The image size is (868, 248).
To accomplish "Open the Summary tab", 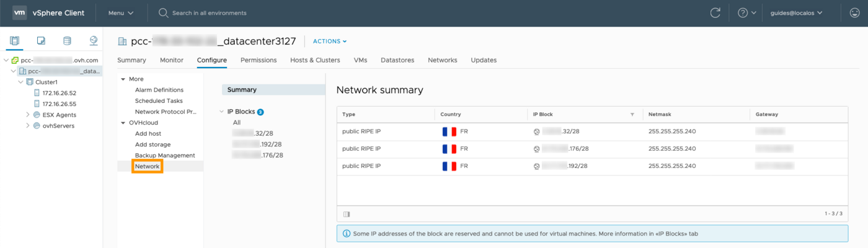I will (131, 60).
